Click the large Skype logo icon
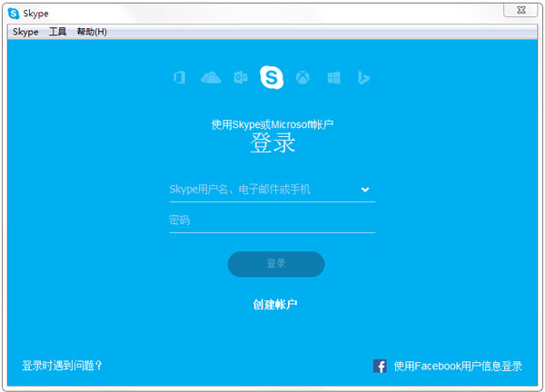The image size is (545, 392). pyautogui.click(x=272, y=78)
